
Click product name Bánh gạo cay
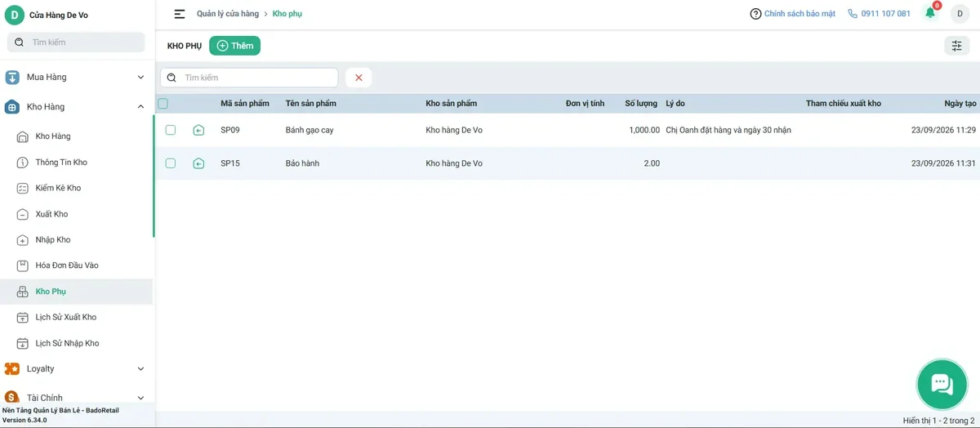(310, 130)
